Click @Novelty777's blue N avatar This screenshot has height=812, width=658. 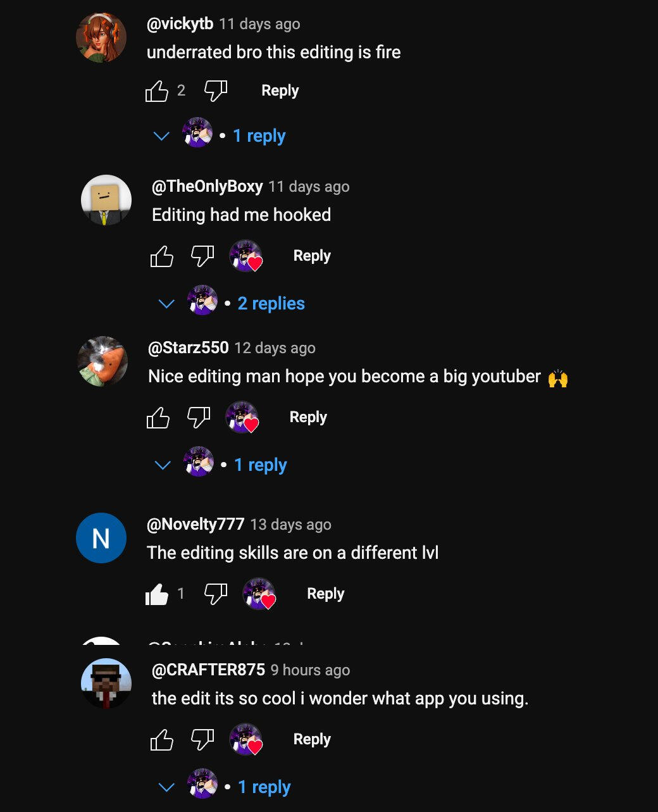pos(101,538)
